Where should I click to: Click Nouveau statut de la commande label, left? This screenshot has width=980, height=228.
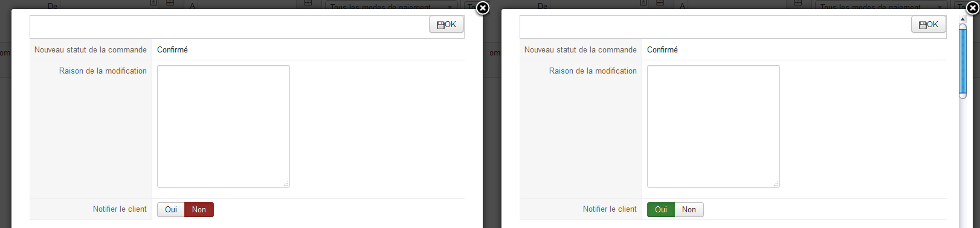click(91, 50)
